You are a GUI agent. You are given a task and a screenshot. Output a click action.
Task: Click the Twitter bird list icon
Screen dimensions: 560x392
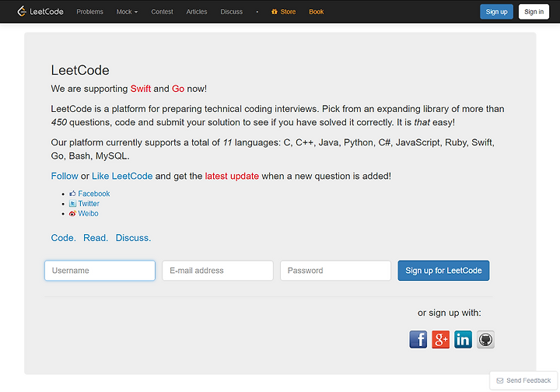(72, 204)
